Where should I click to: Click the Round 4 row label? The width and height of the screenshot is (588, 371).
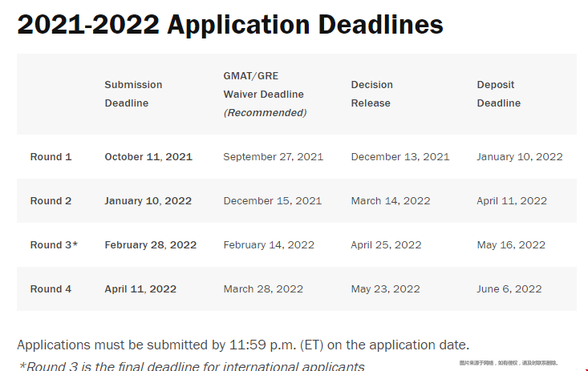[51, 289]
